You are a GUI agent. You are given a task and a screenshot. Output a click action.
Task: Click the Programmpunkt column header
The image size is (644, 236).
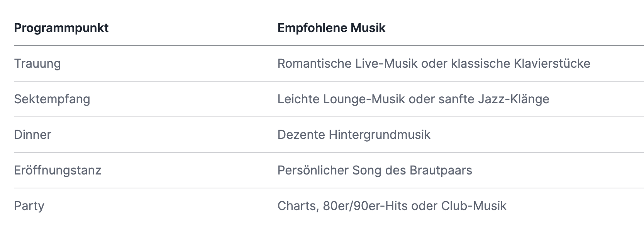61,28
